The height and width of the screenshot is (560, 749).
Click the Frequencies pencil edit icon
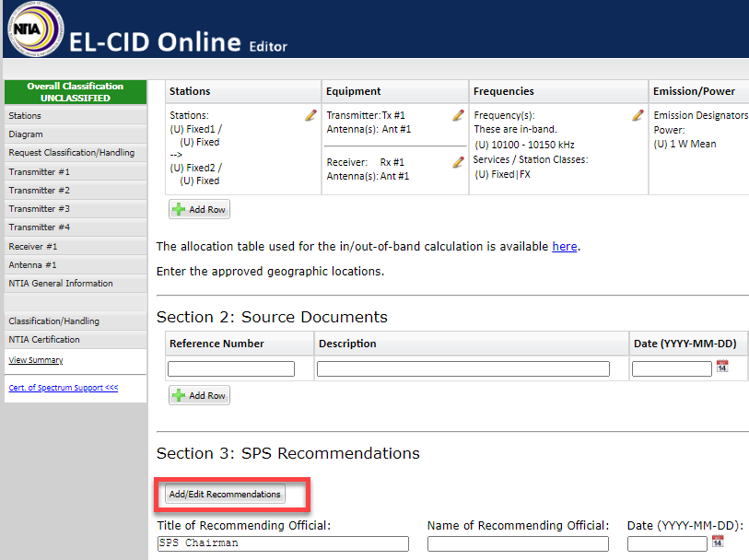pos(638,115)
